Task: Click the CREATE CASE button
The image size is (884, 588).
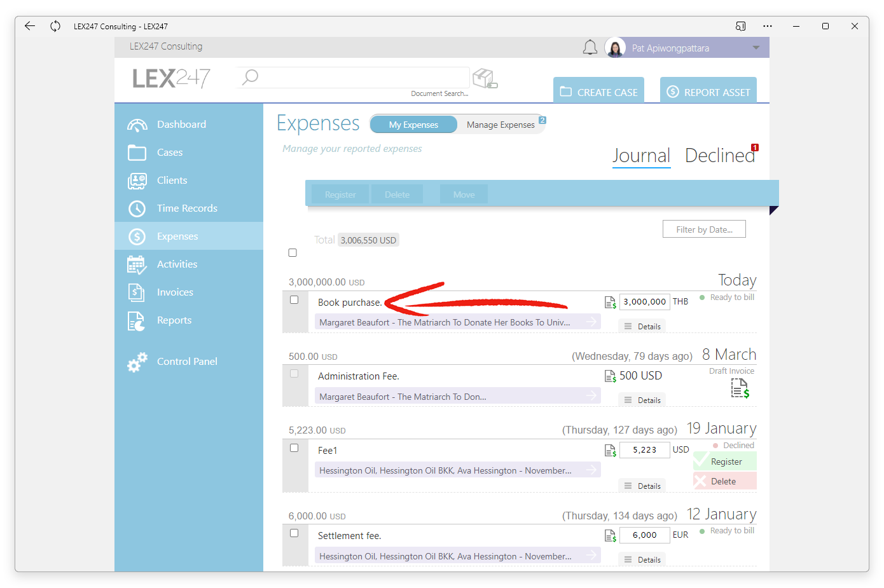Action: tap(598, 92)
